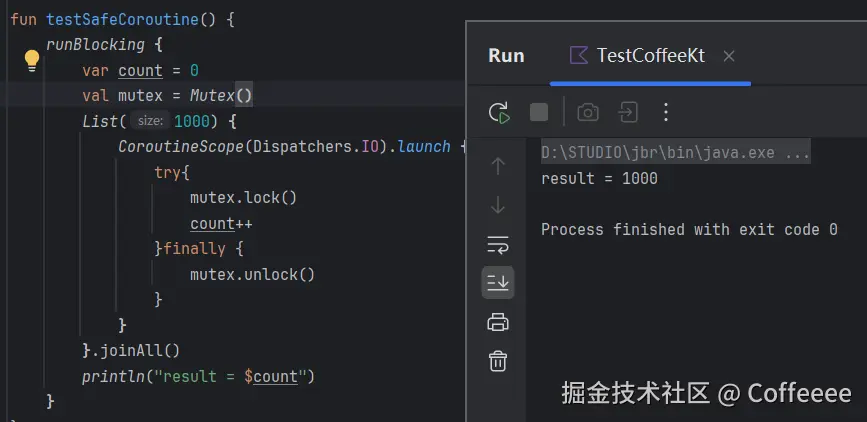Click the yellow light bulb quick-fix icon
867x422 pixels.
(31, 60)
